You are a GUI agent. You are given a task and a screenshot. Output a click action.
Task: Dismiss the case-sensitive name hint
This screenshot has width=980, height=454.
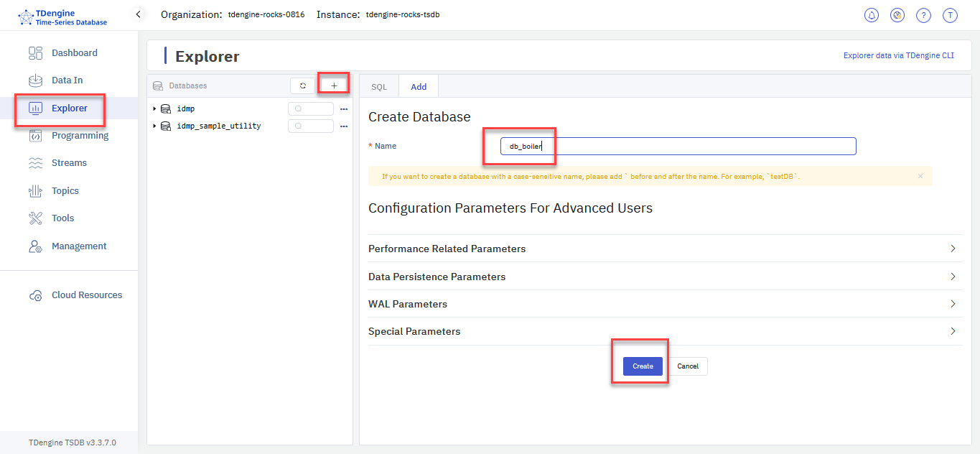920,176
